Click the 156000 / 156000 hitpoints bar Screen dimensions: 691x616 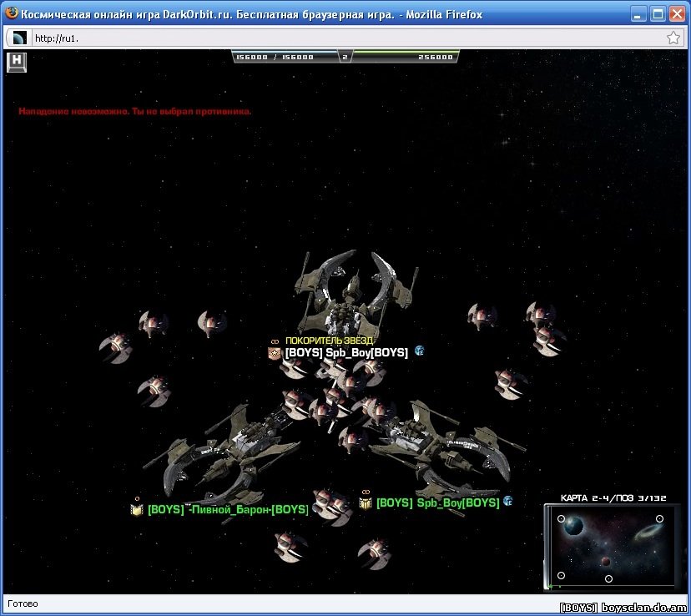pos(285,57)
